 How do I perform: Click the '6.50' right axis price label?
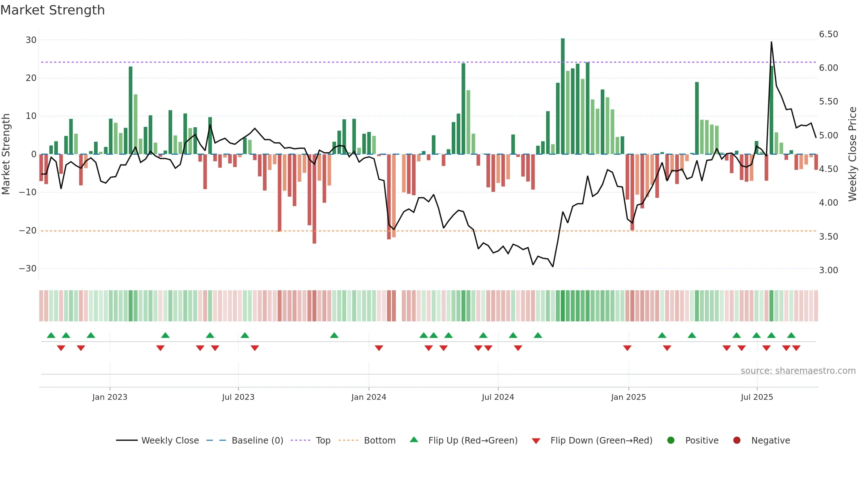[x=829, y=34]
